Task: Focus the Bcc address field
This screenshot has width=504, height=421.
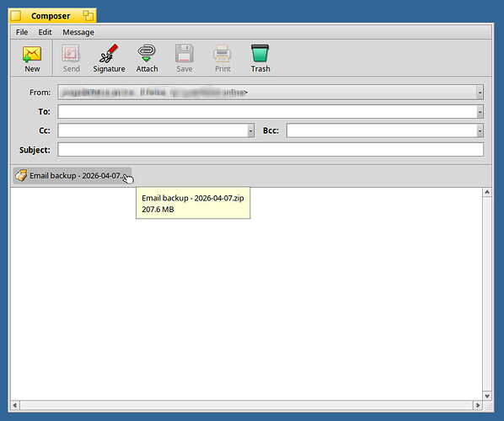Action: (382, 131)
